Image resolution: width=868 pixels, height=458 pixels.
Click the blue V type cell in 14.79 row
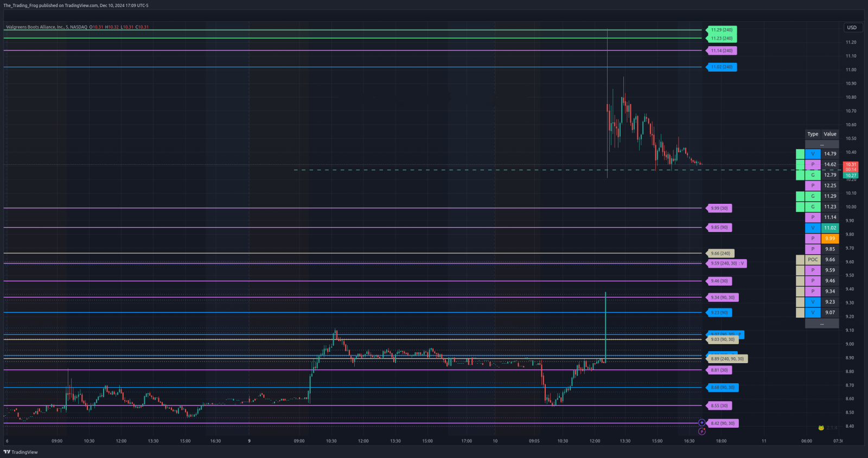click(813, 154)
